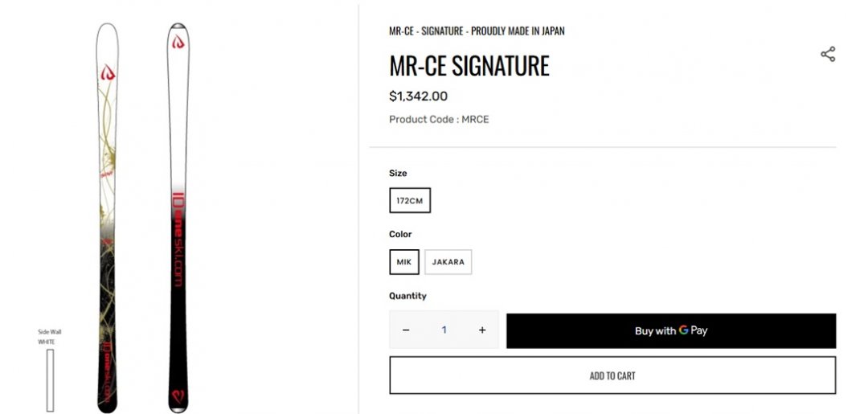
Task: Decrease quantity with the minus button
Action: click(406, 330)
